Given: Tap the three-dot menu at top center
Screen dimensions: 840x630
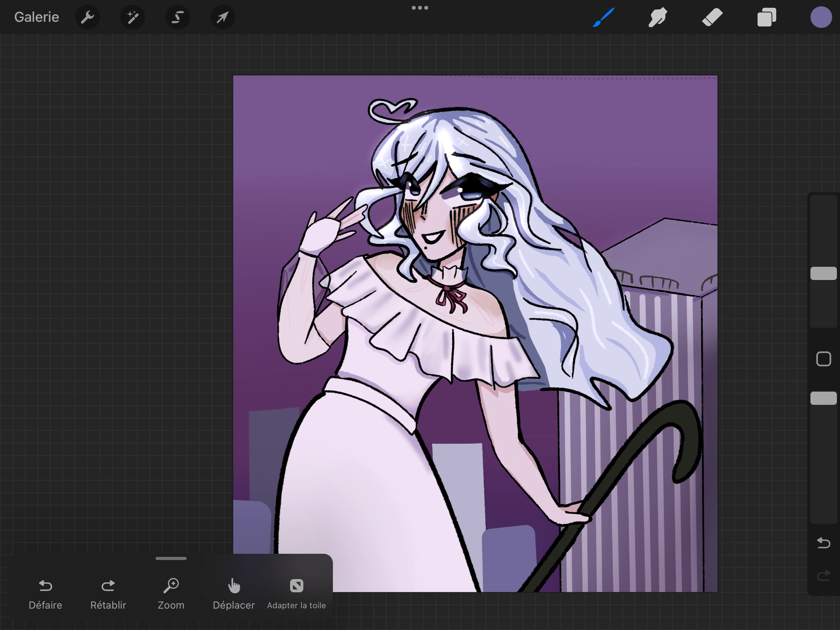Looking at the screenshot, I should click(x=420, y=8).
